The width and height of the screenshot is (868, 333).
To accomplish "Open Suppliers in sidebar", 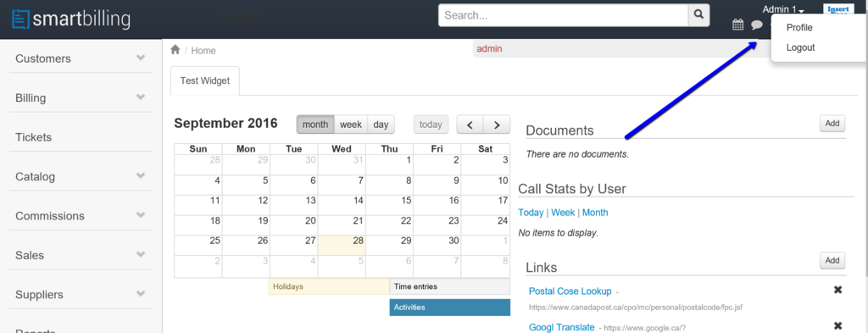I will pos(39,295).
